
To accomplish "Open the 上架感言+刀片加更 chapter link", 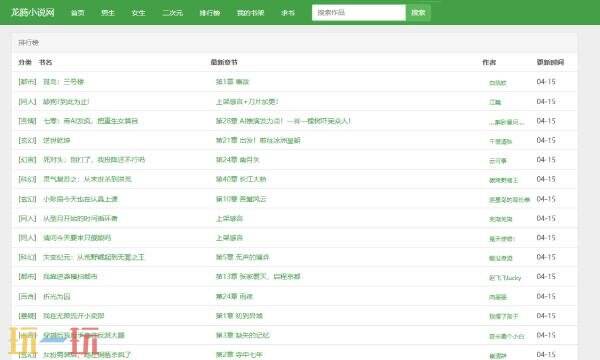I will [247, 101].
